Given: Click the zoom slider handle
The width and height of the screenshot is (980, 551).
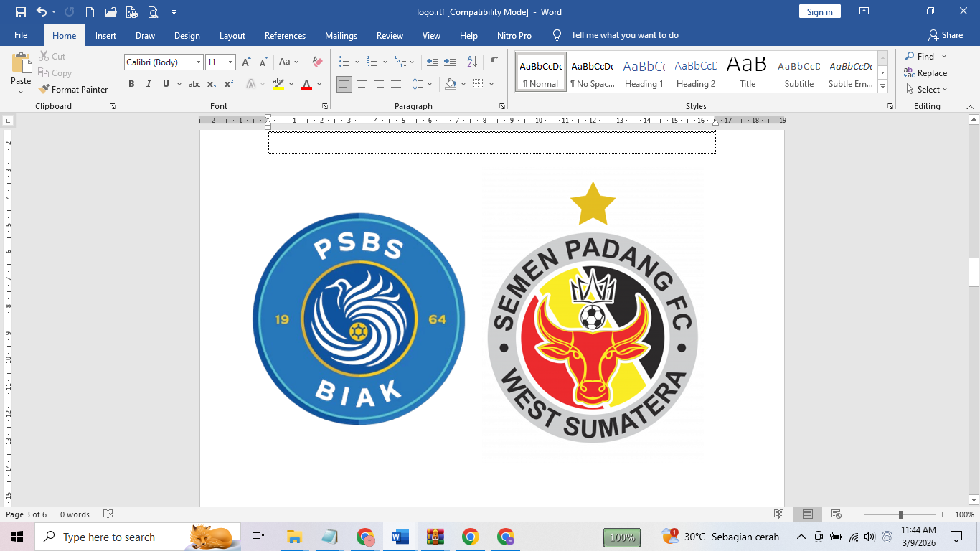Looking at the screenshot, I should [900, 514].
